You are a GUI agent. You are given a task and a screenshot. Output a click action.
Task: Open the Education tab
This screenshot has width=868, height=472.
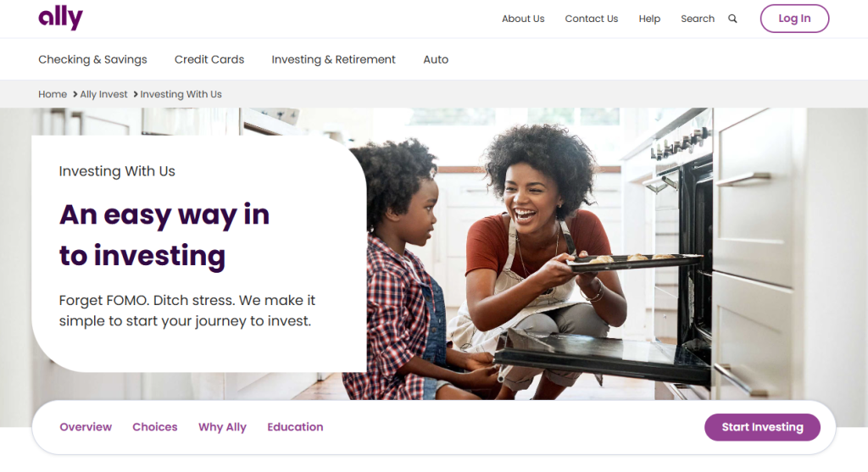point(295,426)
